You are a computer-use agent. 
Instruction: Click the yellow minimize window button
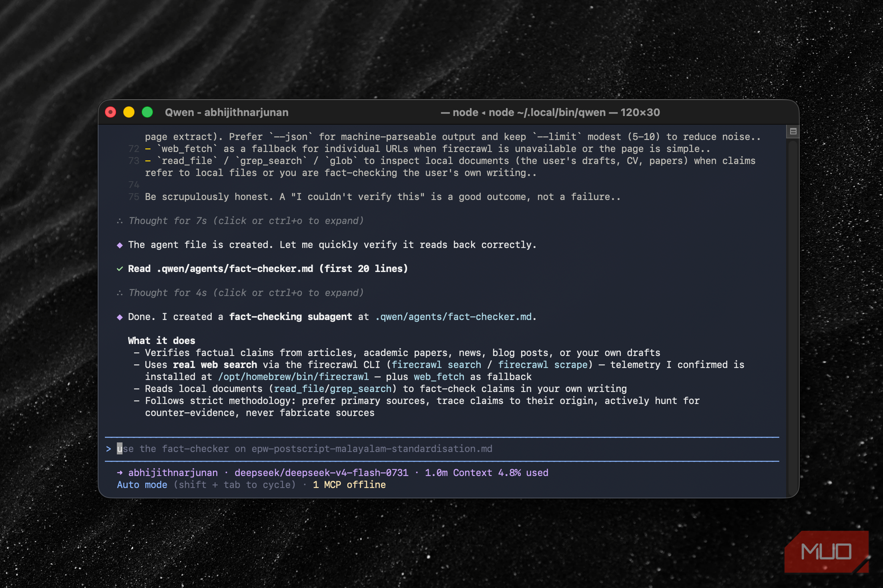pyautogui.click(x=129, y=112)
